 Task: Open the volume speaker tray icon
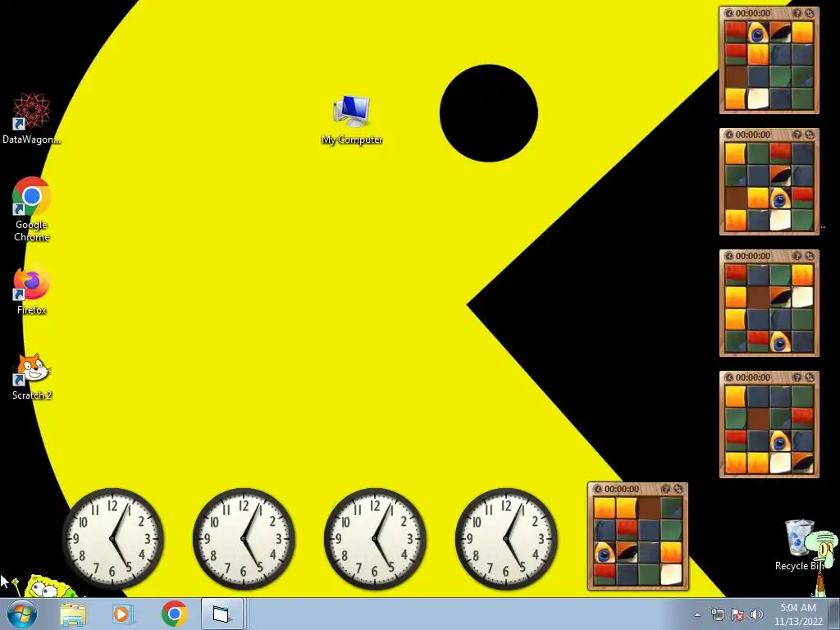tap(756, 614)
